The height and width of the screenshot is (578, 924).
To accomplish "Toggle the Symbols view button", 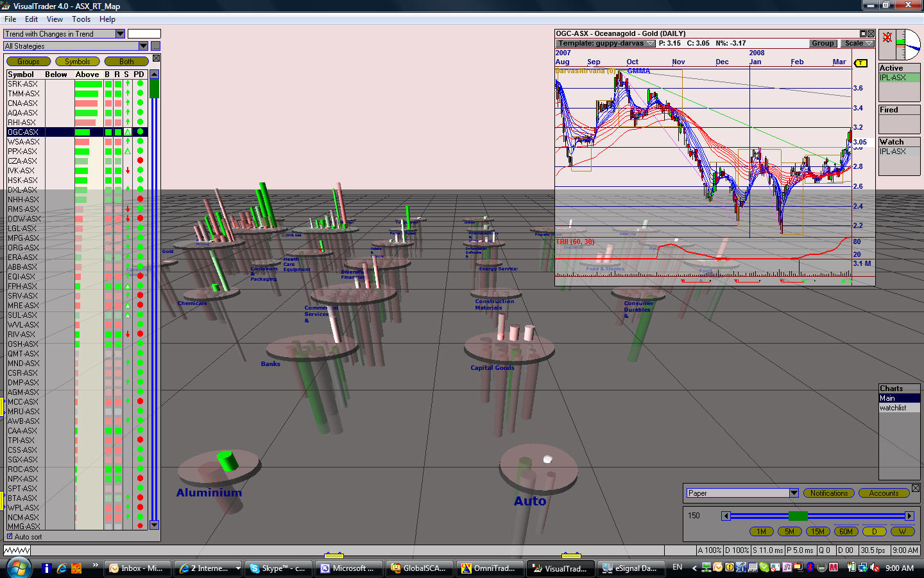I will coord(78,62).
